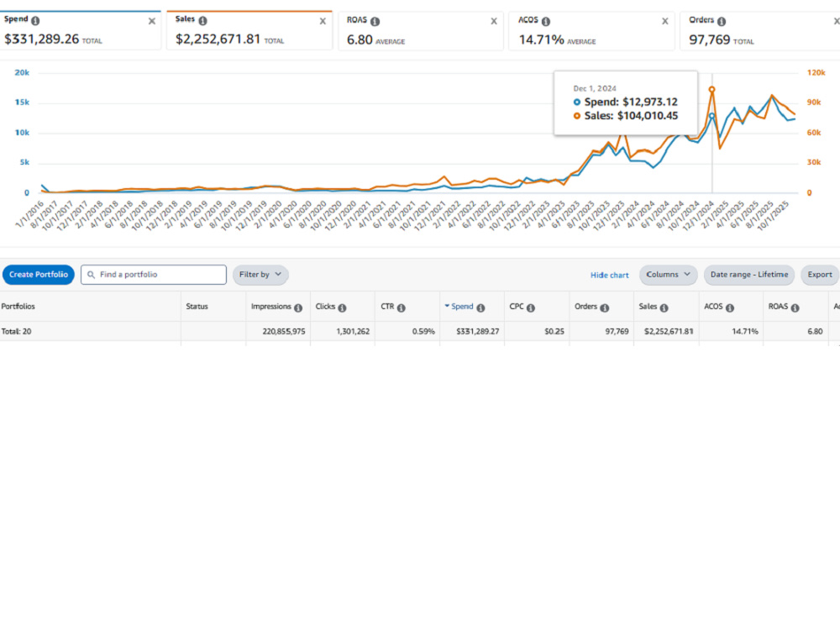Click the search magnifier icon
Screen dimensions: 840x630
point(91,275)
